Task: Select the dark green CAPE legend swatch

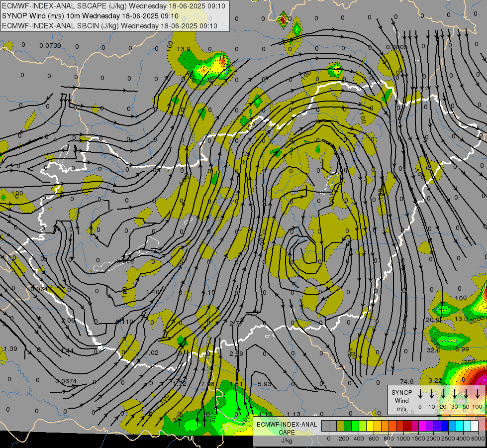Action: (x=348, y=426)
